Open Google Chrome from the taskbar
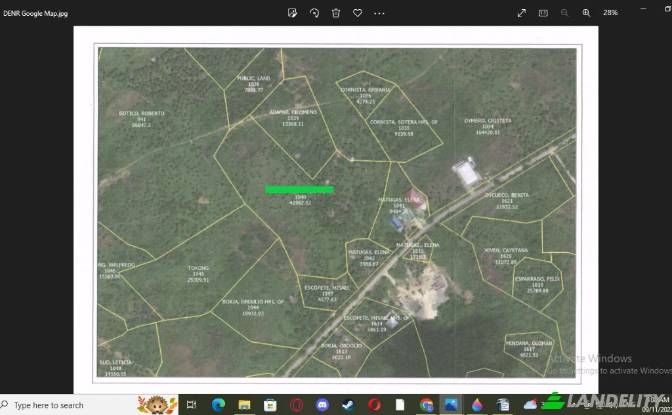 427,405
